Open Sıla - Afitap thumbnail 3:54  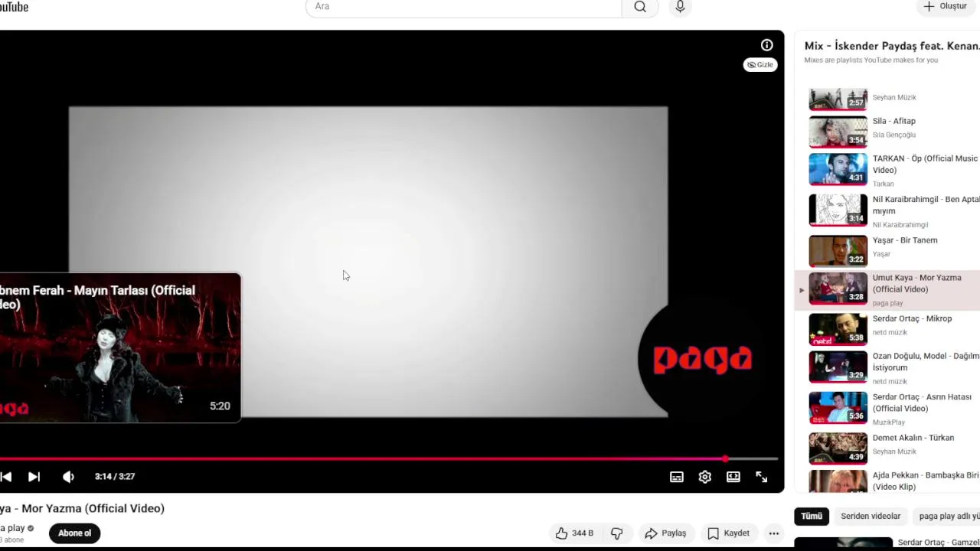coord(838,132)
